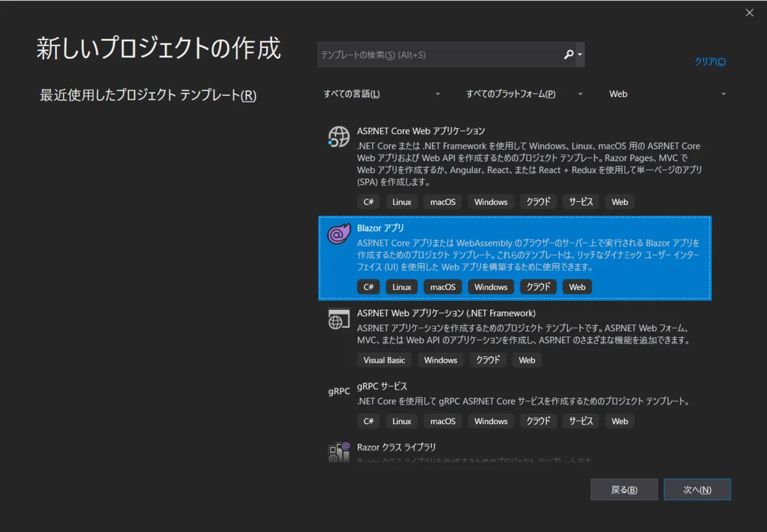Click the 次へ button
This screenshot has height=532, width=767.
pyautogui.click(x=697, y=489)
